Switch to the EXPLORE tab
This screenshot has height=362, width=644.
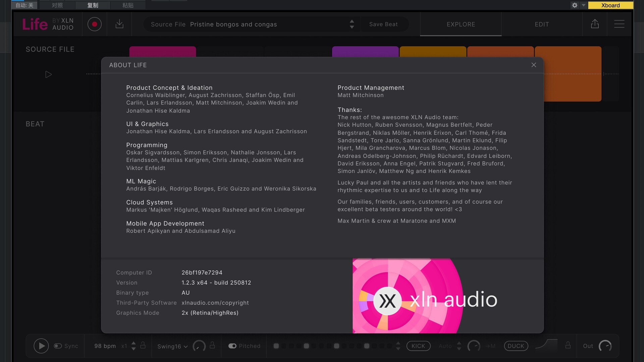(461, 24)
